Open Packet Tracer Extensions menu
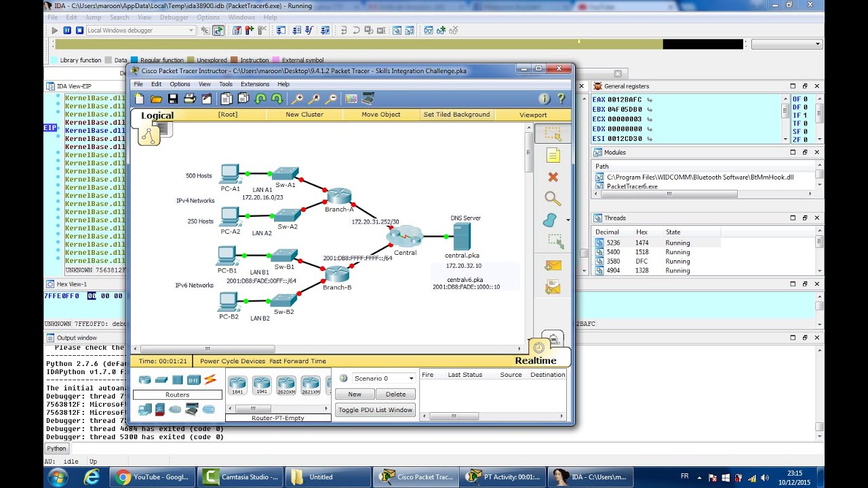This screenshot has height=488, width=868. 255,84
